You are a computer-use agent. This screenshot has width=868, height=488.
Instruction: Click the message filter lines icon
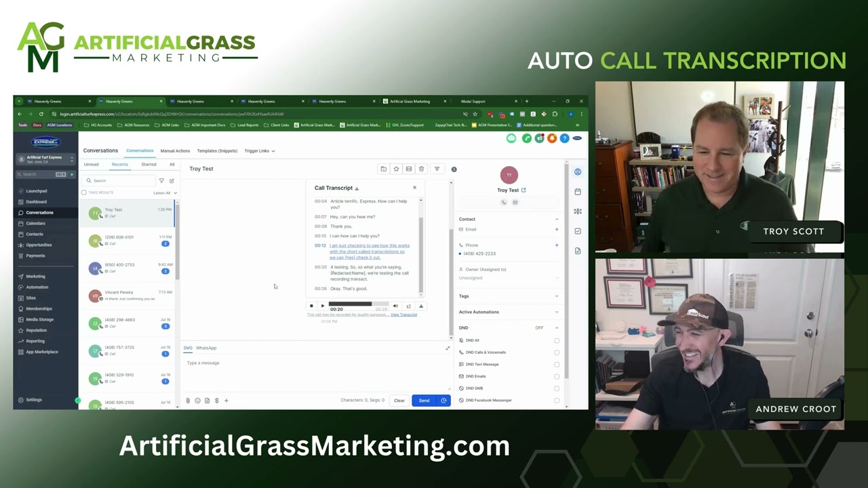(437, 169)
